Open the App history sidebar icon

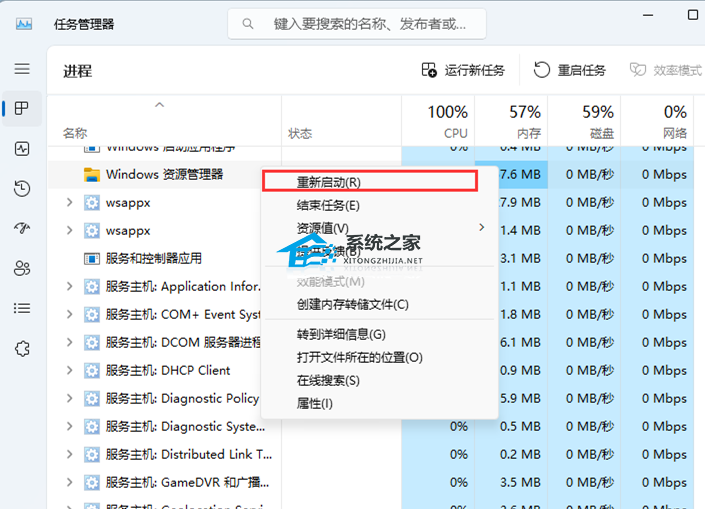(x=22, y=188)
